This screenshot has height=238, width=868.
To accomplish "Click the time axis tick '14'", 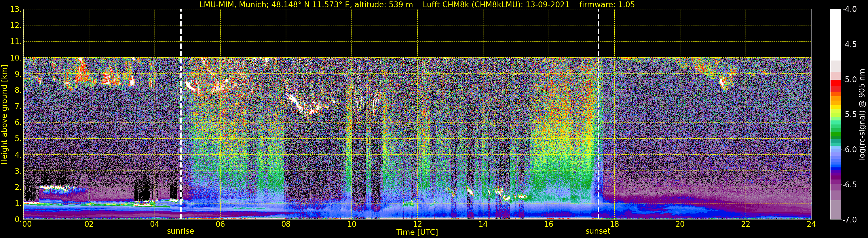I will (x=483, y=224).
